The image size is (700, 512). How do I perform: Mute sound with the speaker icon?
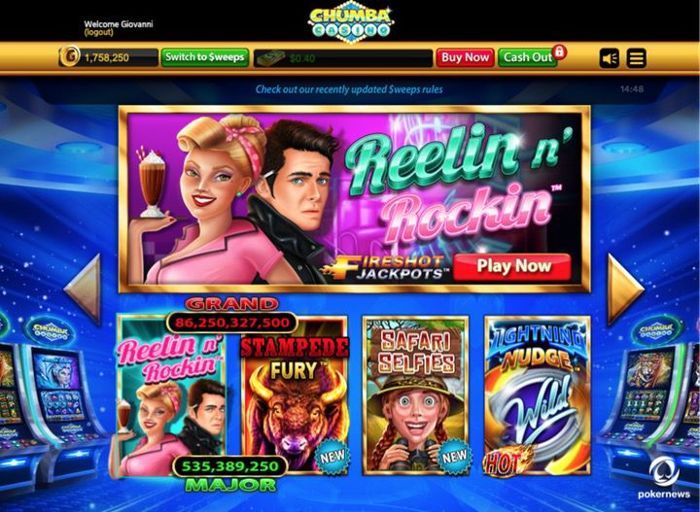click(609, 58)
